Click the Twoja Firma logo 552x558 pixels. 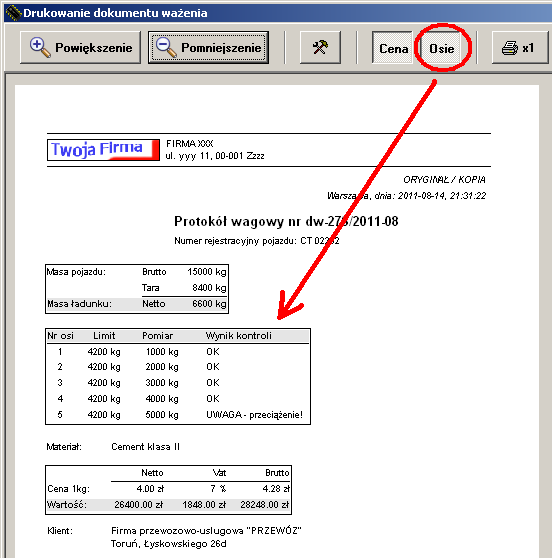[103, 150]
